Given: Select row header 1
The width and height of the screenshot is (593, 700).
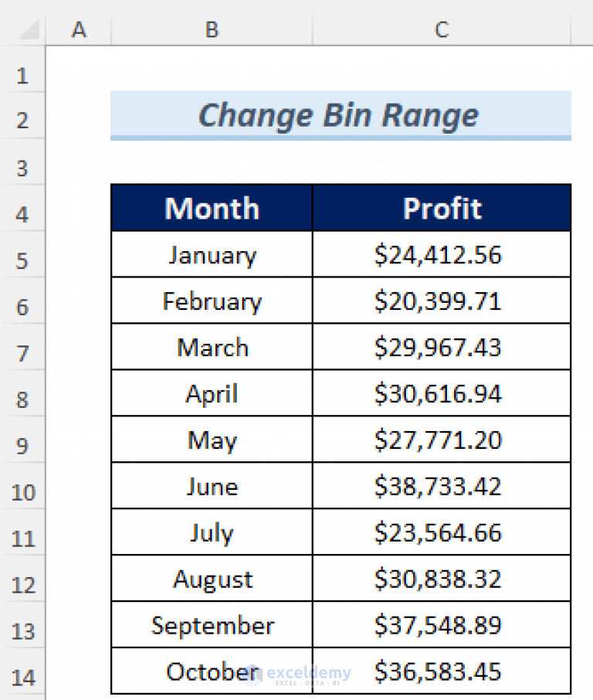Looking at the screenshot, I should tap(23, 75).
